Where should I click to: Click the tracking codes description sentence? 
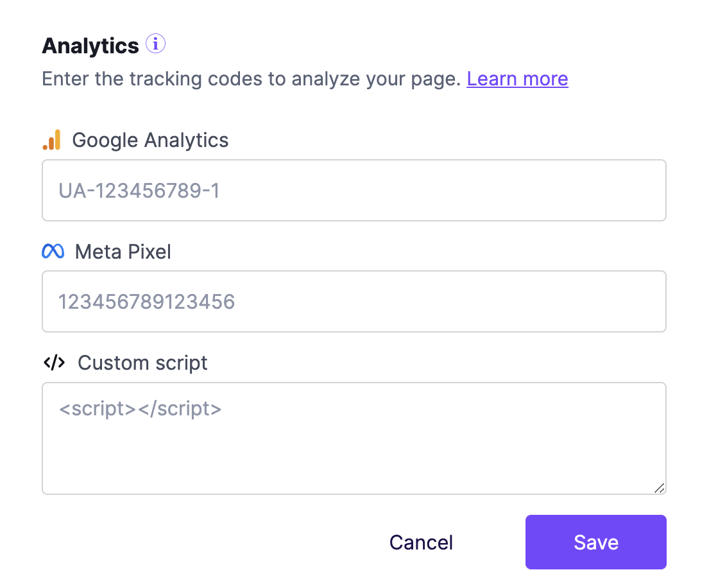pyautogui.click(x=251, y=79)
